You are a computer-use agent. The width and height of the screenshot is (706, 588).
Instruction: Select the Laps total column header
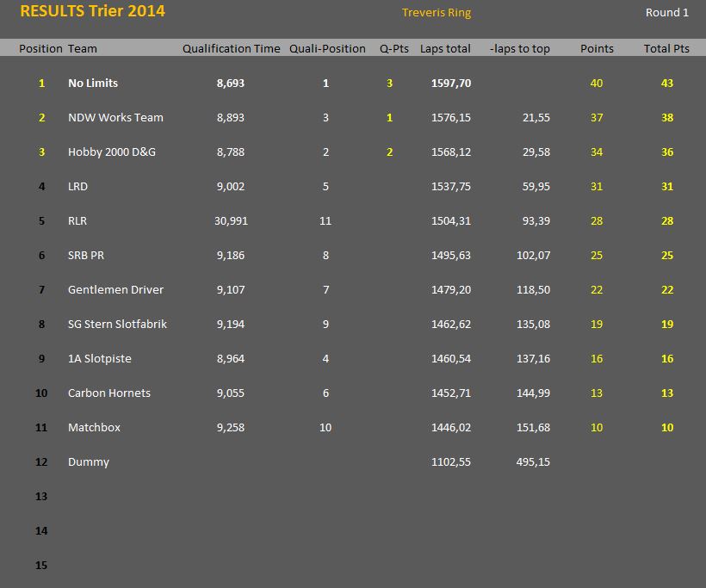tap(445, 48)
